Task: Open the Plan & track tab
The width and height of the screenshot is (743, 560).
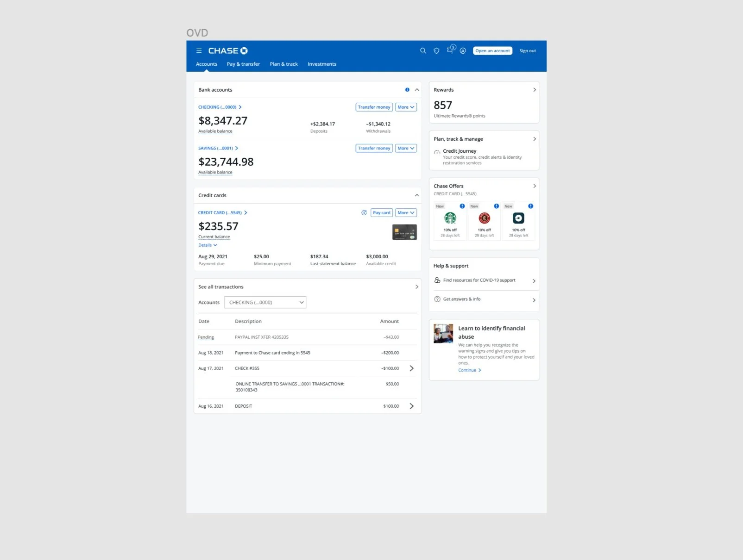Action: click(284, 64)
